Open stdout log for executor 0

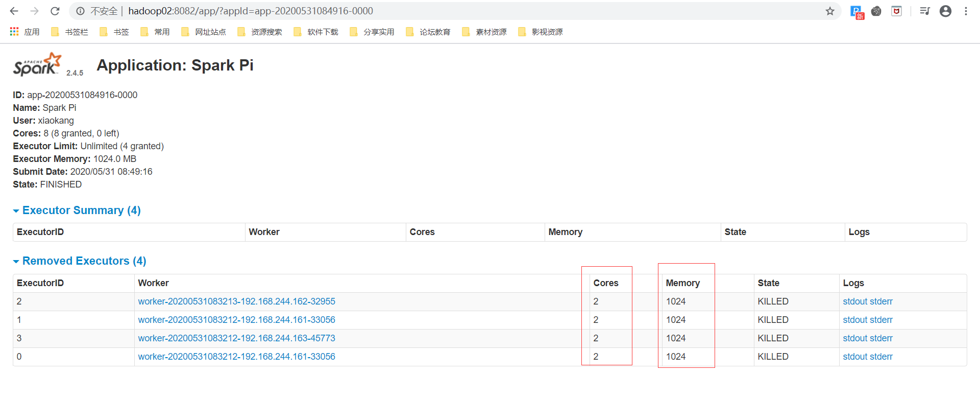point(855,357)
